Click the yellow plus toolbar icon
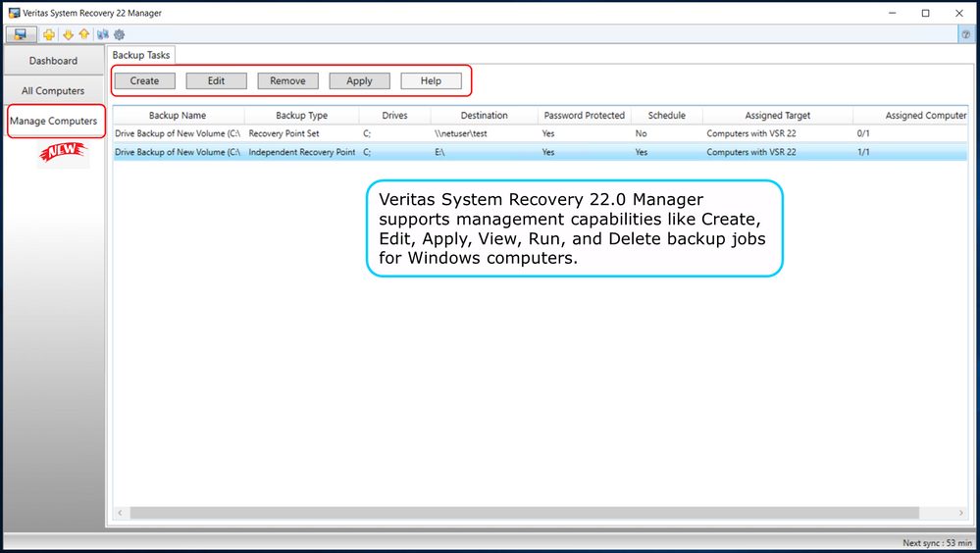The width and height of the screenshot is (980, 553). point(49,34)
